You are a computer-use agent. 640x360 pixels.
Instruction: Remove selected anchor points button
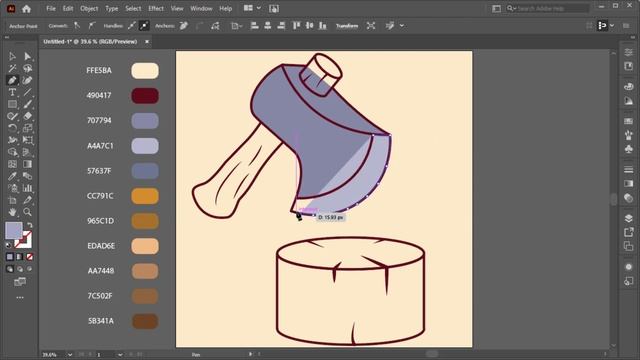click(x=184, y=26)
